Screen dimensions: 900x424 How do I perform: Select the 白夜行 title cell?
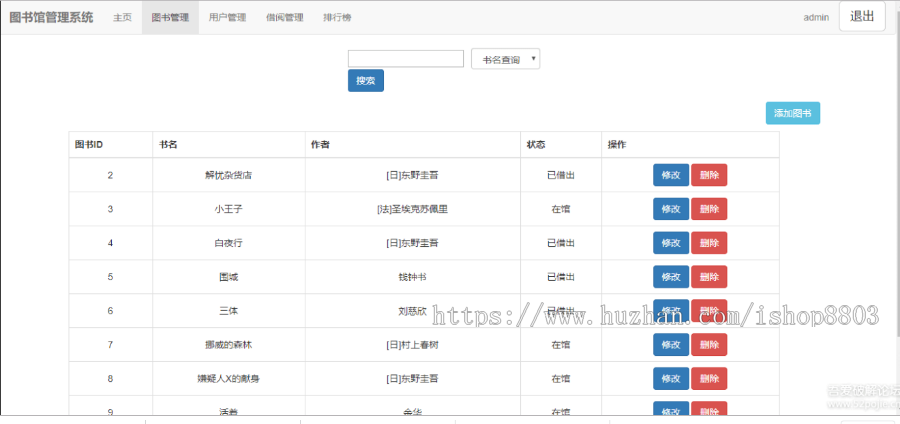tap(228, 243)
